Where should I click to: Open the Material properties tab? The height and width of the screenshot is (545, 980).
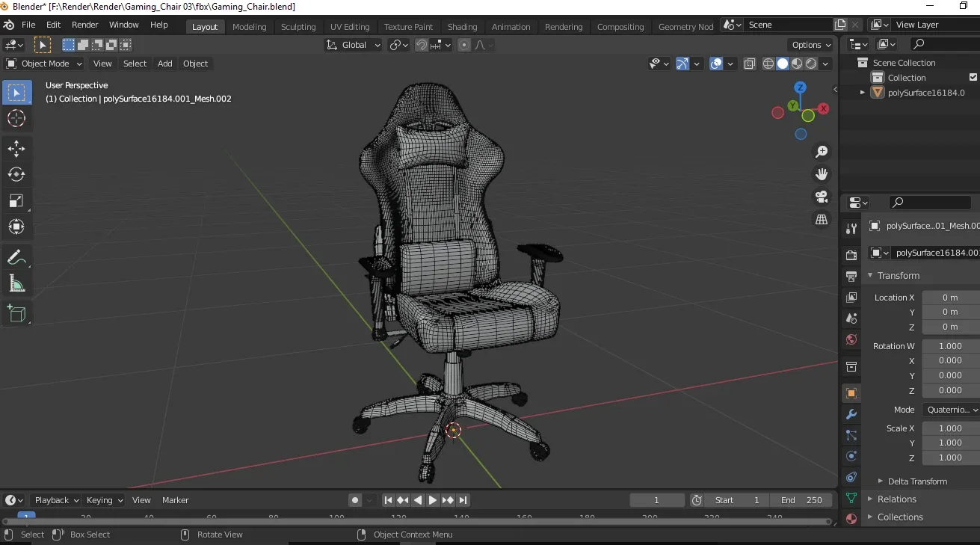(851, 519)
